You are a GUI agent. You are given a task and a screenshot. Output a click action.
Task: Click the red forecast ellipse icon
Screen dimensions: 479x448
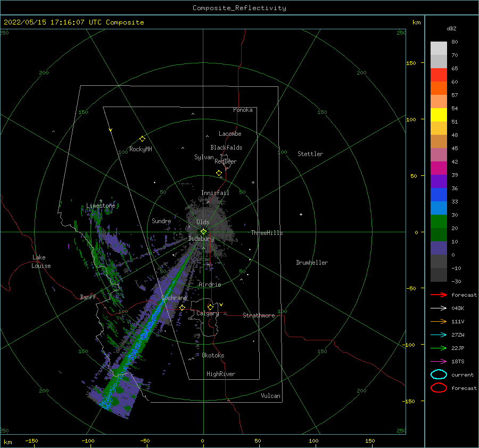click(439, 388)
